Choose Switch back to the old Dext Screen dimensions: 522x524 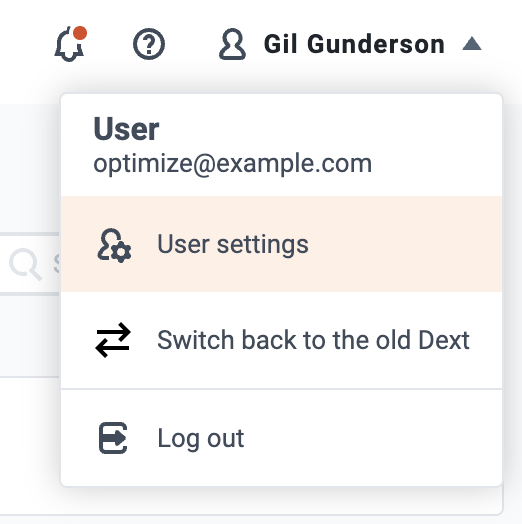pos(281,340)
